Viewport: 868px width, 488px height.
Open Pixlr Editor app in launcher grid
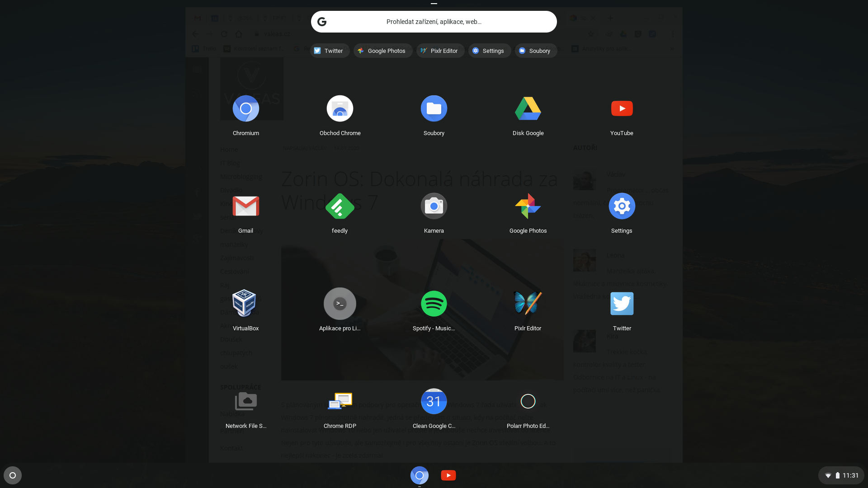[x=528, y=304]
